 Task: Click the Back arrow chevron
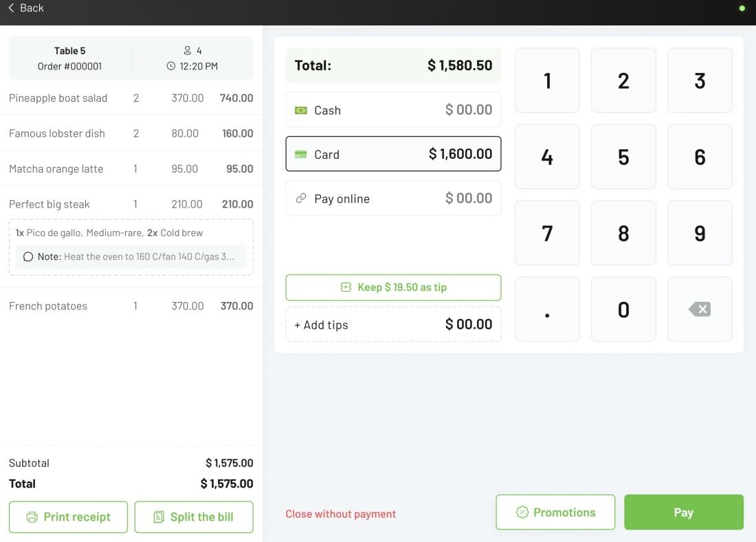(x=11, y=8)
